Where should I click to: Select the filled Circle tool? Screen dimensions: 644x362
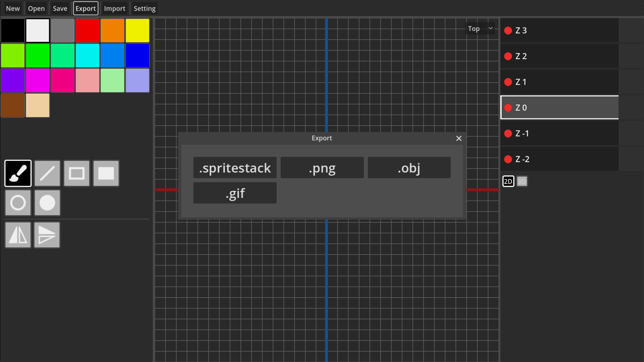tap(47, 203)
